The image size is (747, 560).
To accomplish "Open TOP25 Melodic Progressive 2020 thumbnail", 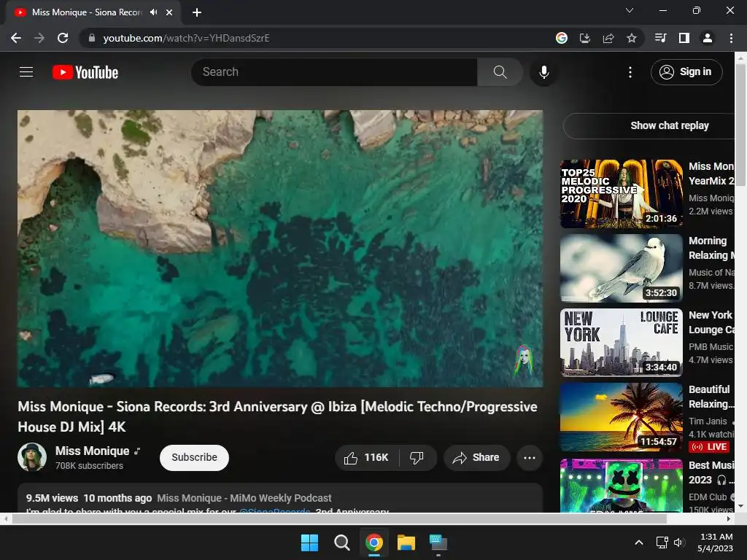I will pyautogui.click(x=622, y=194).
